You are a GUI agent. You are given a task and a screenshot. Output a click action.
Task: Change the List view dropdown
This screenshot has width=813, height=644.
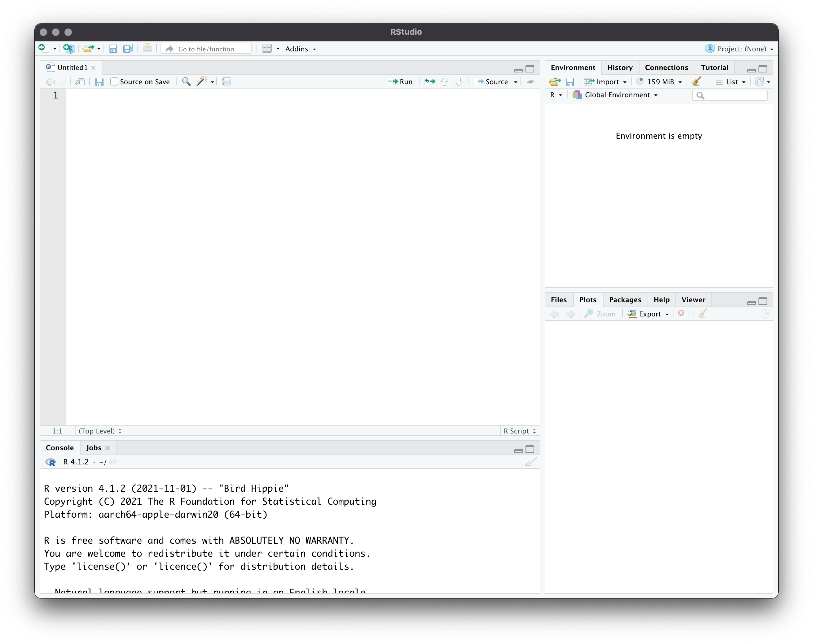click(x=731, y=82)
